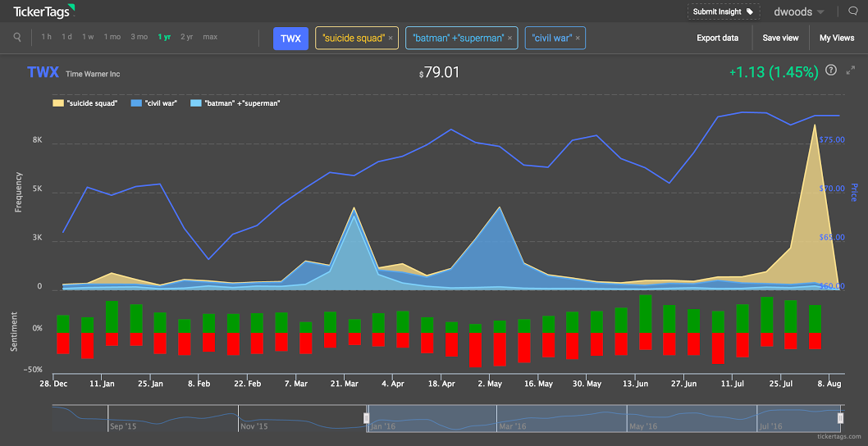The height and width of the screenshot is (446, 868).
Task: Click Submit Insight button
Action: tap(724, 11)
